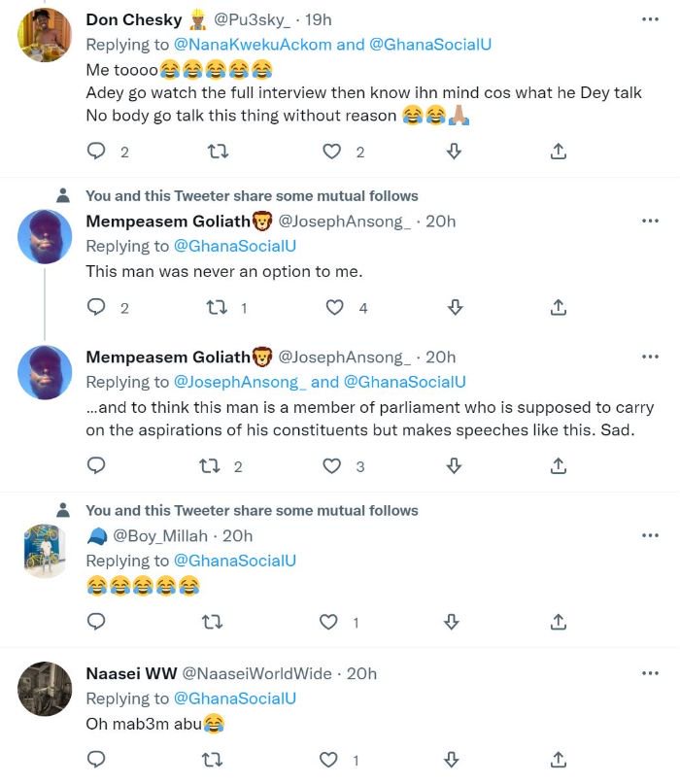
Task: Reply to the 'member of parliament' tweet
Action: [x=96, y=465]
